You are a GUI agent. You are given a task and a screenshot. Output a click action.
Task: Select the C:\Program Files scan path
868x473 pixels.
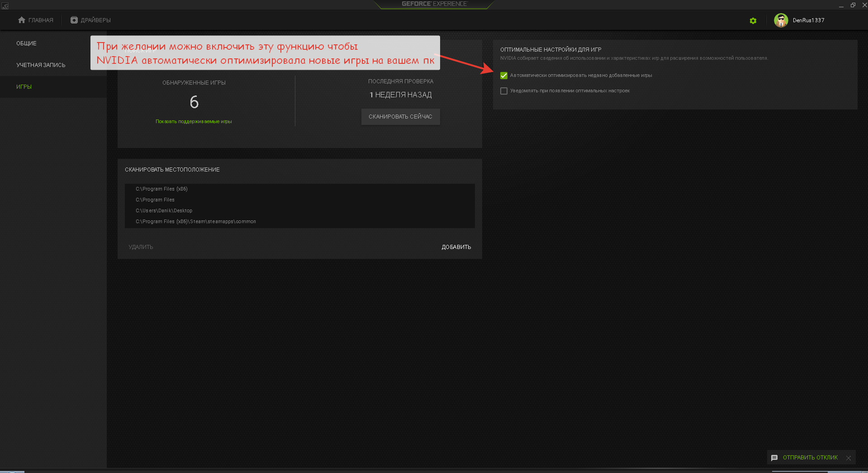[x=300, y=200]
